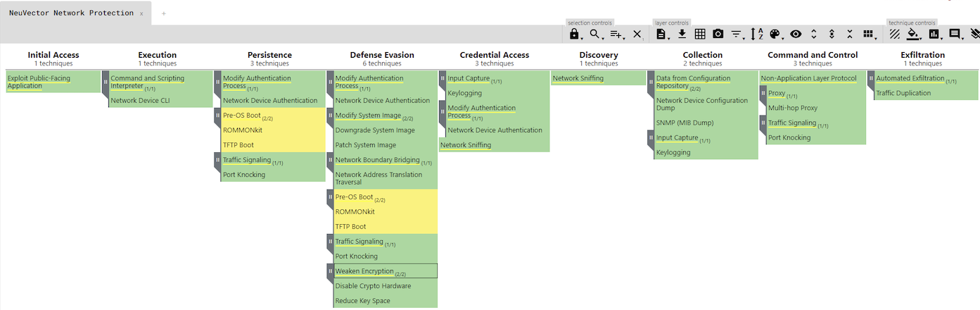Viewport: 980px width, 310px height.
Task: Open the selection behavior lock menu
Action: pos(574,34)
